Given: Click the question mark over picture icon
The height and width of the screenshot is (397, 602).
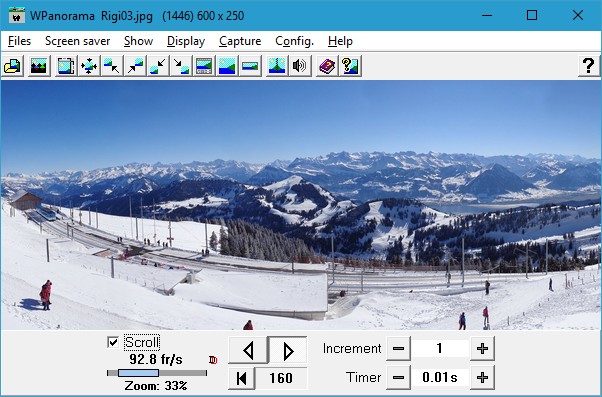Looking at the screenshot, I should coord(350,66).
